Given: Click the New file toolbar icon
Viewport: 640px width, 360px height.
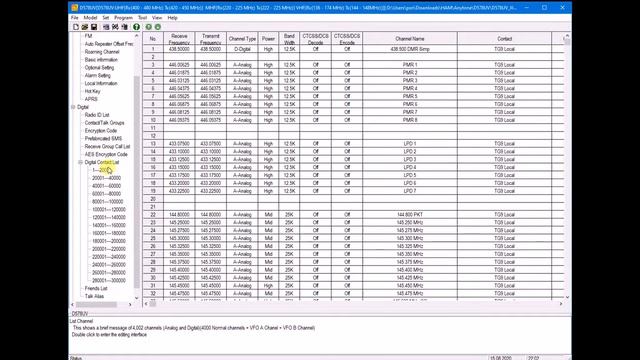Looking at the screenshot, I should [x=76, y=27].
